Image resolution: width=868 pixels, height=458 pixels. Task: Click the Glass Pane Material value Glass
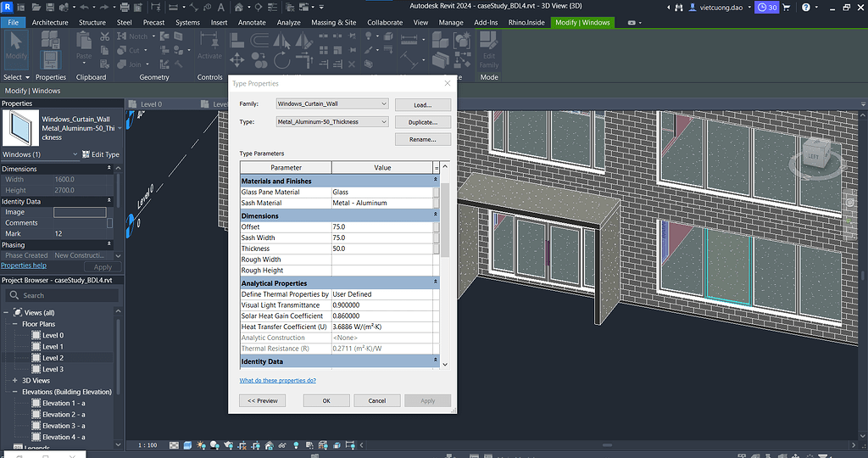382,193
